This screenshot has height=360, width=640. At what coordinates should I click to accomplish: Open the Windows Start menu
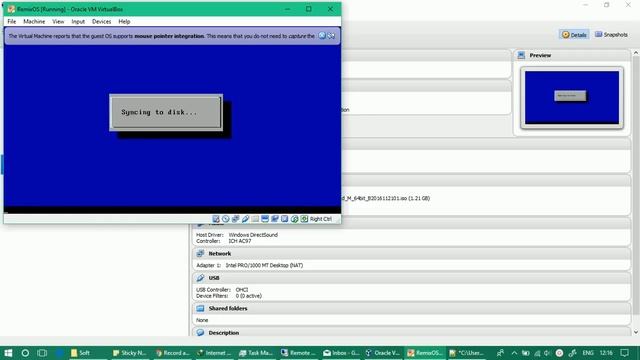click(8, 353)
